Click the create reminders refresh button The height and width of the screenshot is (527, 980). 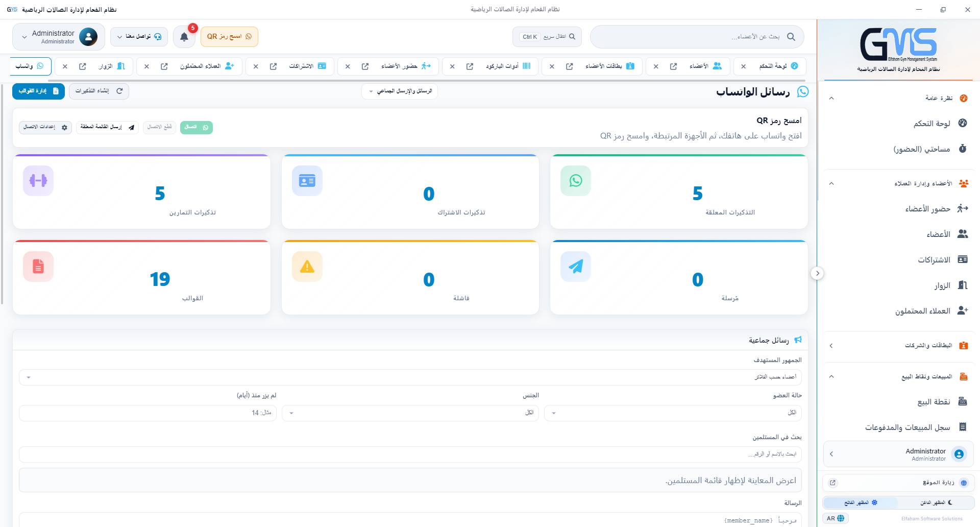[x=99, y=91]
